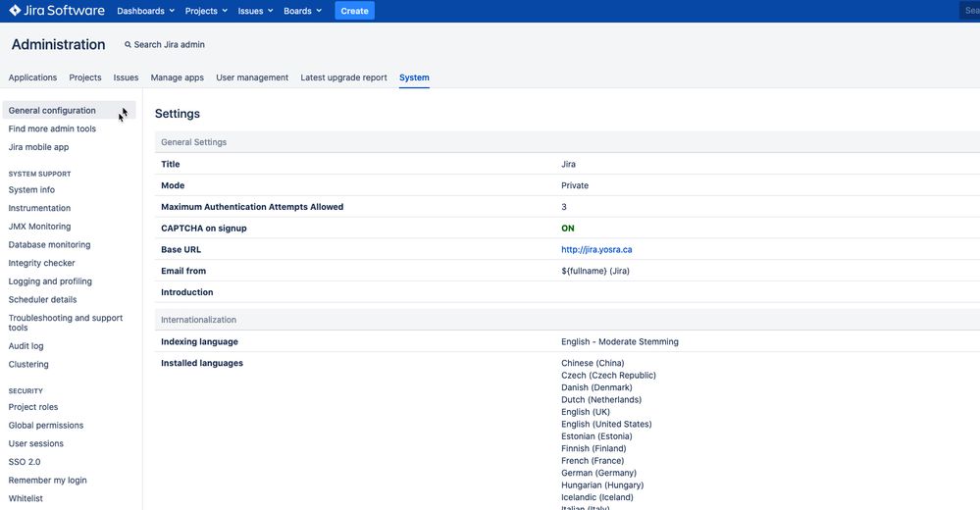Switch to the Applications tab

(32, 77)
